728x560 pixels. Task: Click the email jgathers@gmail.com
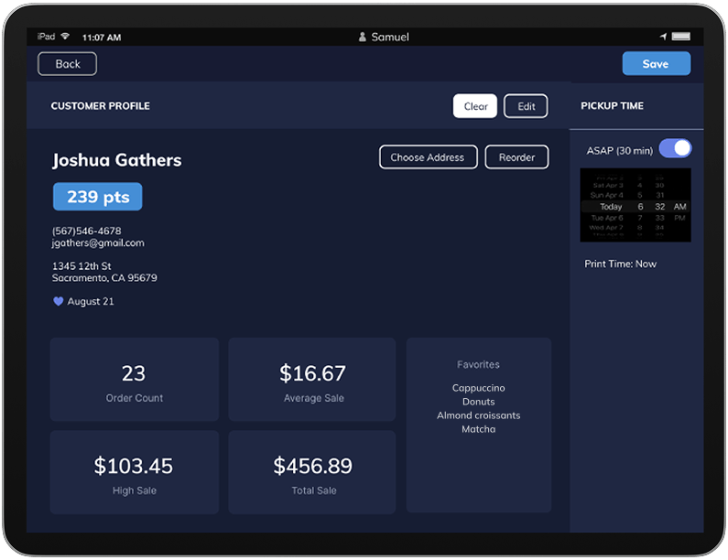click(98, 242)
